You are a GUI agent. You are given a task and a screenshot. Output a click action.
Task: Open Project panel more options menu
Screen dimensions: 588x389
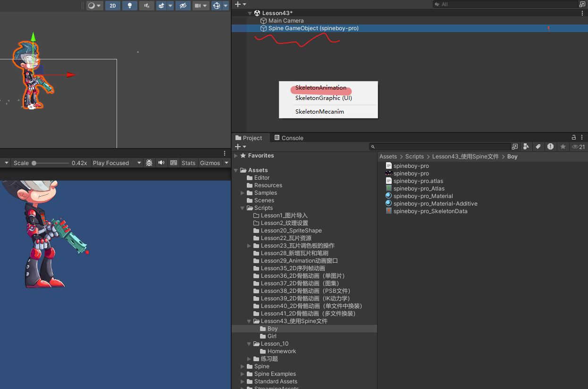(x=582, y=138)
